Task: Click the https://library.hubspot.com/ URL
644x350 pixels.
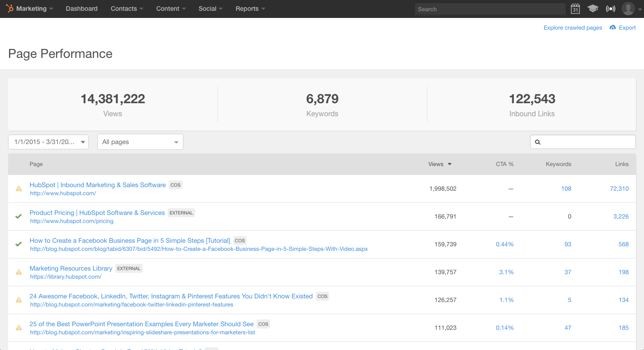Action: 65,277
